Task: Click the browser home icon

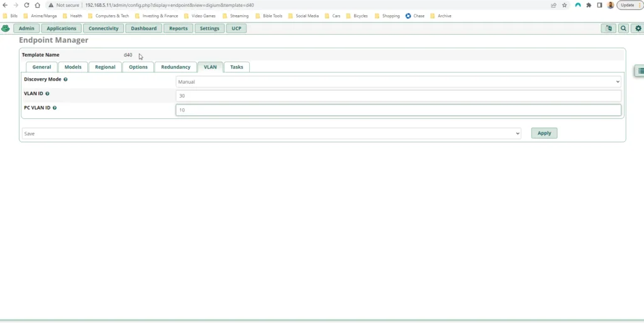Action: 37,5
